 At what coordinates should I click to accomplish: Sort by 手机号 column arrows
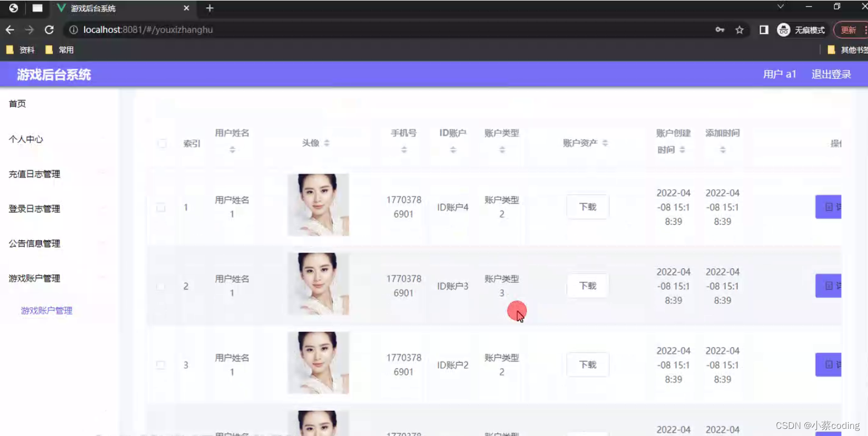point(404,150)
